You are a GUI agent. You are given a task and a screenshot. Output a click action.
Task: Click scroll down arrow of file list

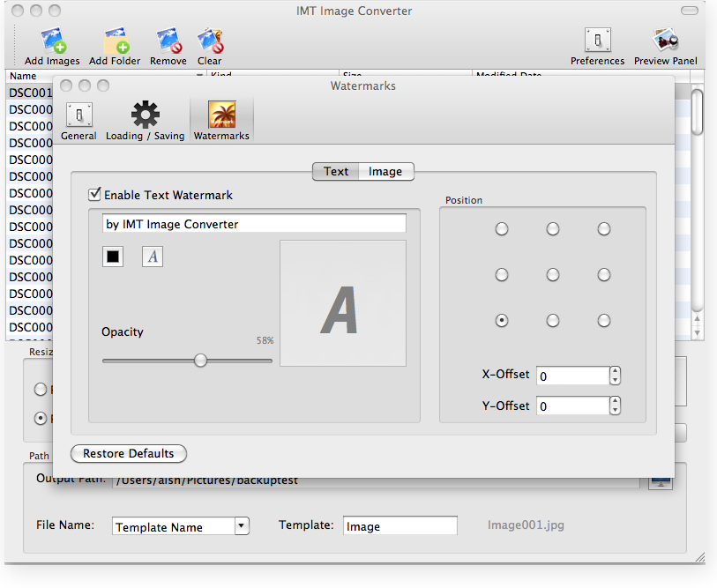point(697,334)
